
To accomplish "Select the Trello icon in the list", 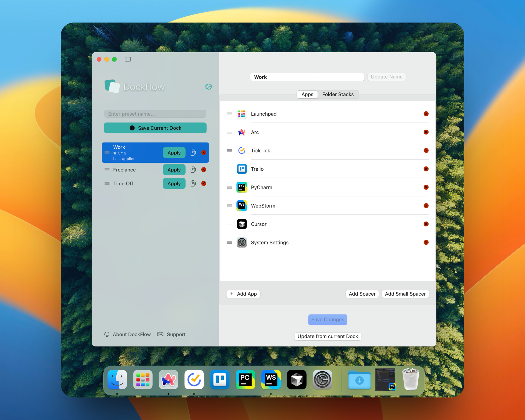I will click(x=242, y=169).
